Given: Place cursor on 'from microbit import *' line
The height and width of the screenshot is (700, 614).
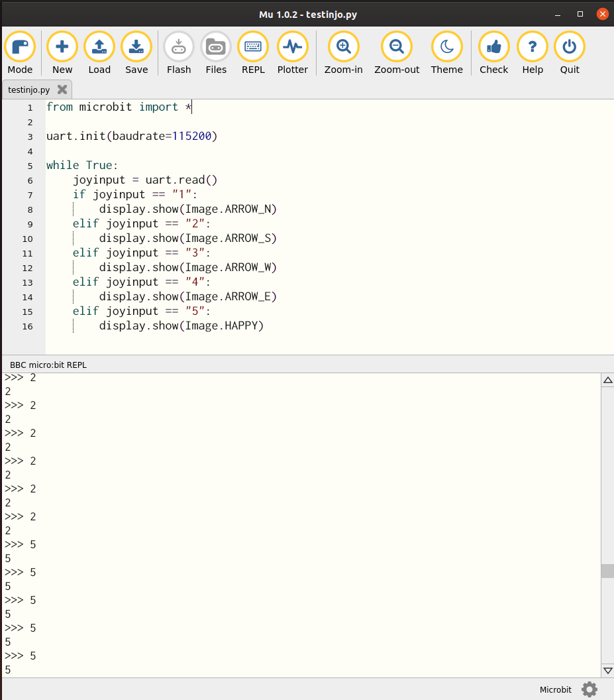Looking at the screenshot, I should (119, 107).
